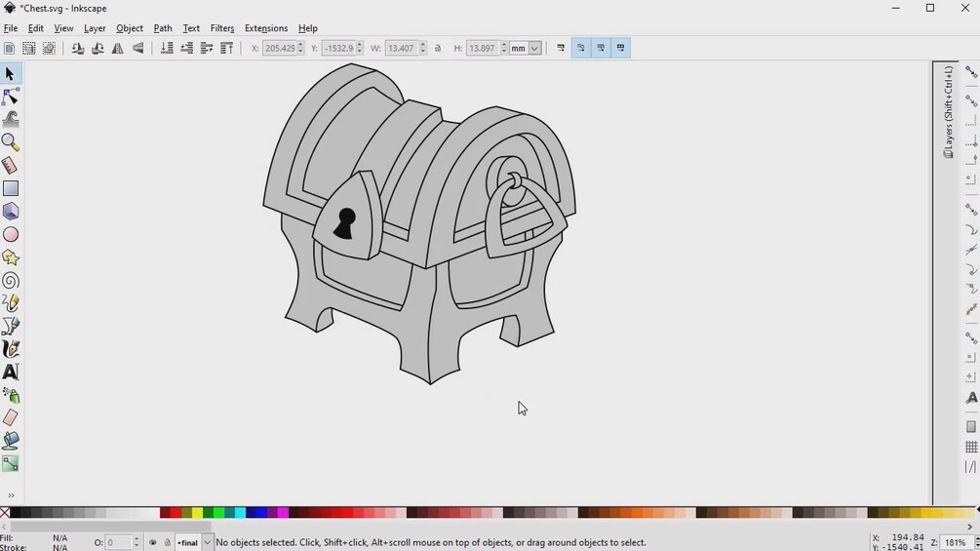
Task: Open the Extensions menu
Action: (266, 28)
